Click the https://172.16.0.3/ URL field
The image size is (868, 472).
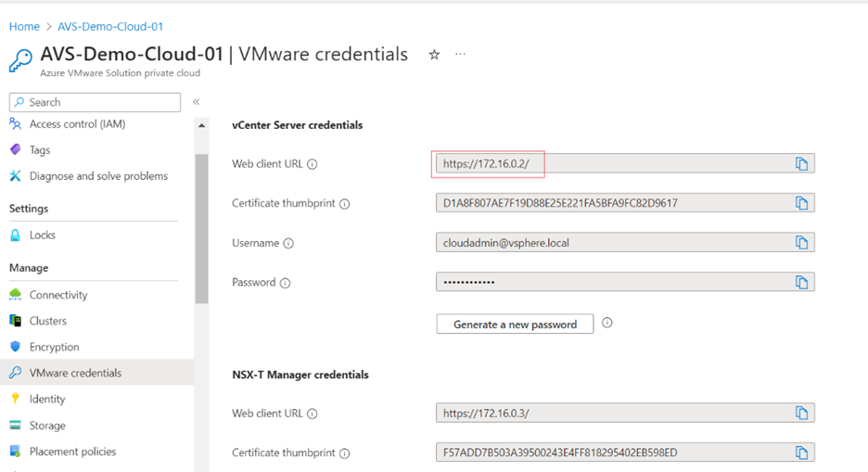[x=625, y=413]
